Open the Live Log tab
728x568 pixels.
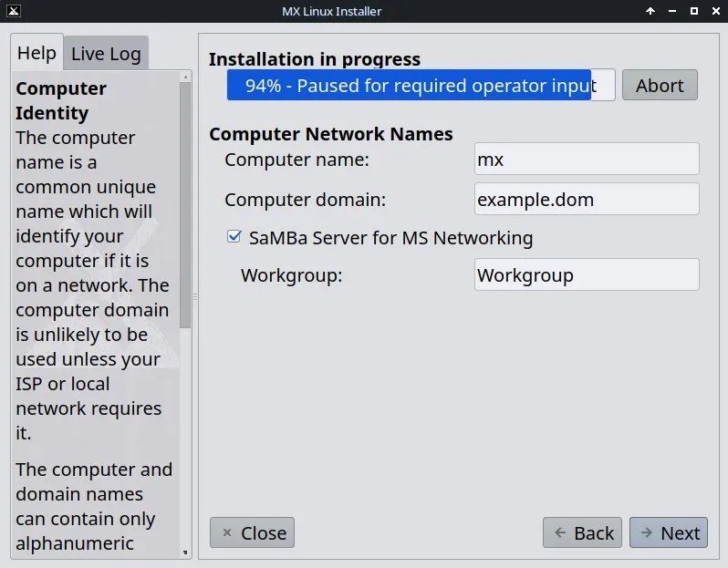point(106,54)
